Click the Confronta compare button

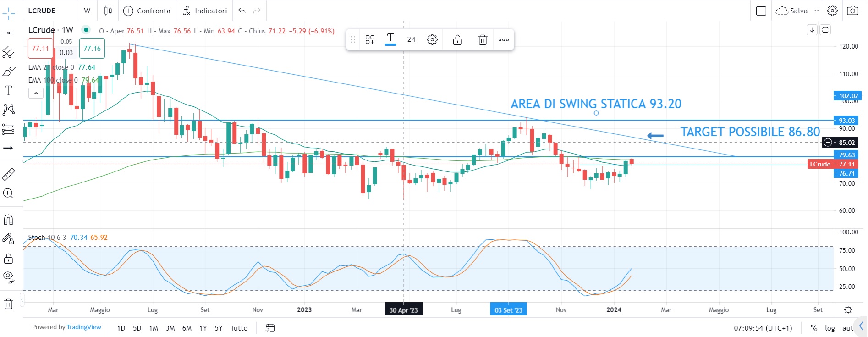[x=147, y=11]
